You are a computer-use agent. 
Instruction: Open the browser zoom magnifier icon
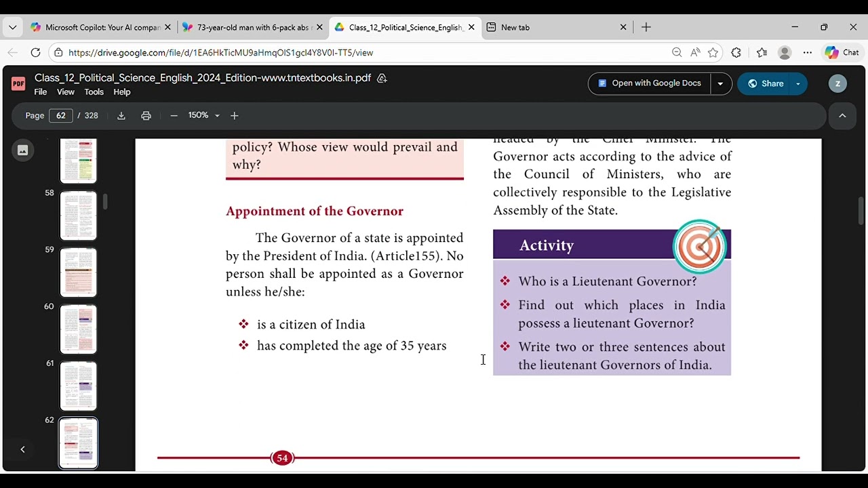tap(677, 52)
